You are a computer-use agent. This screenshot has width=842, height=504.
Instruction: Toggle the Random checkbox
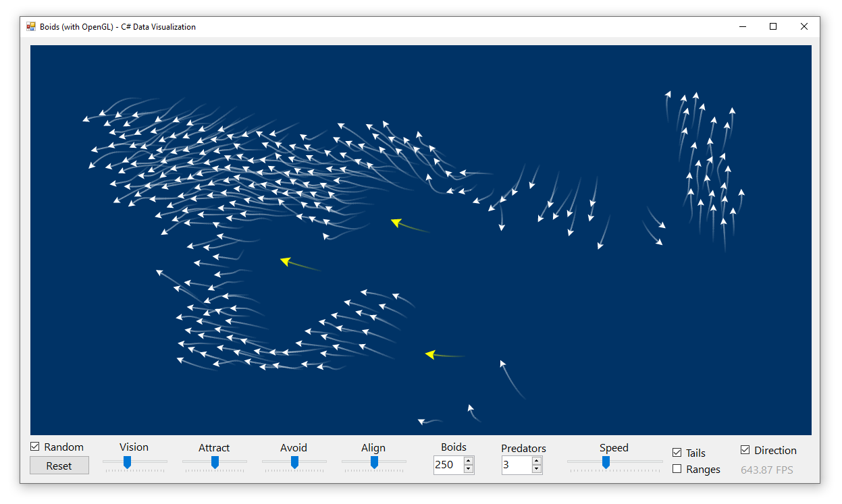(35, 447)
